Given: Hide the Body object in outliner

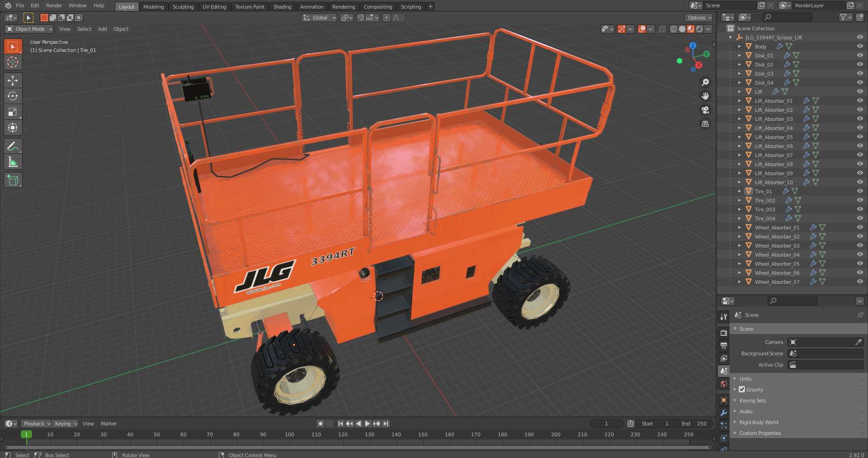Looking at the screenshot, I should coord(860,46).
